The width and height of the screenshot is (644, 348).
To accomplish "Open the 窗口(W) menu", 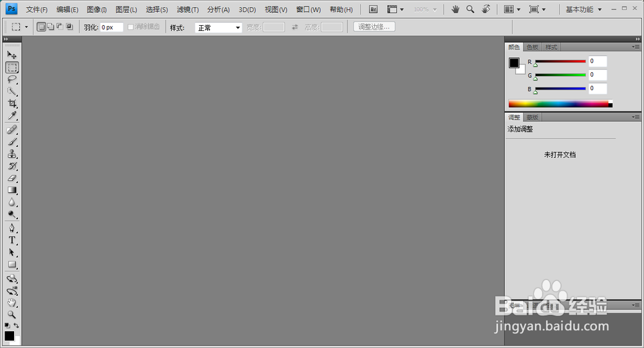I will (x=308, y=10).
